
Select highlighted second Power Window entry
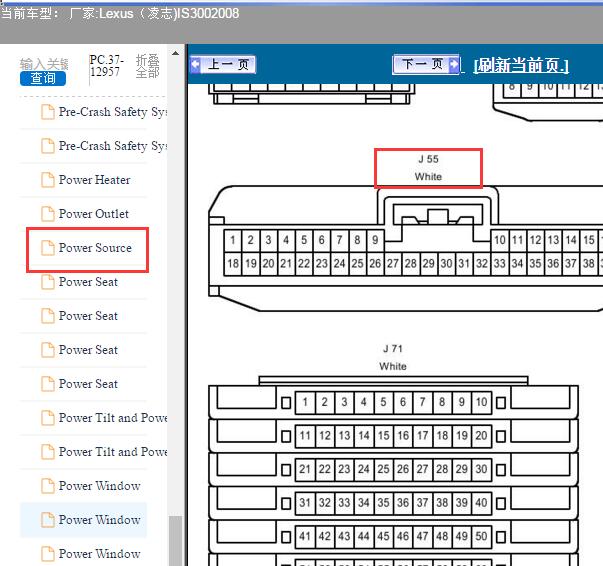pos(83,520)
